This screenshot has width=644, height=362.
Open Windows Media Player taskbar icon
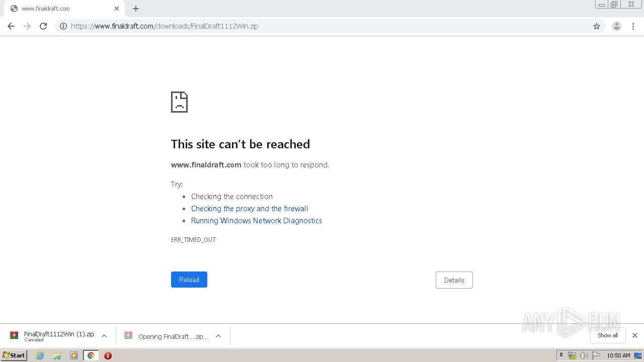coord(74,355)
